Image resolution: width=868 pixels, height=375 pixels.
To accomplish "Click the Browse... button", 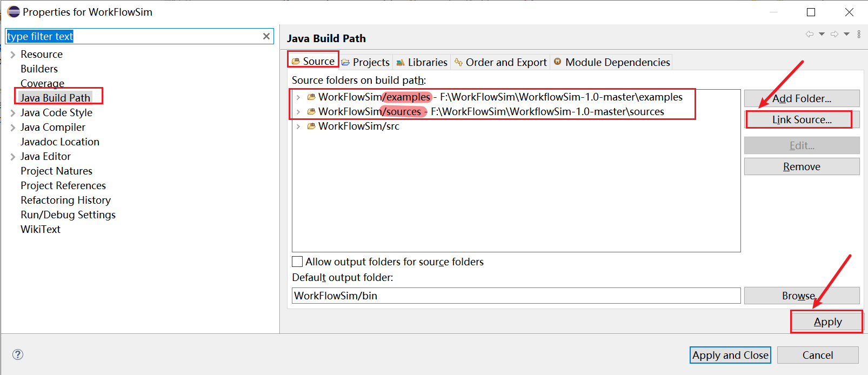I will [x=802, y=296].
